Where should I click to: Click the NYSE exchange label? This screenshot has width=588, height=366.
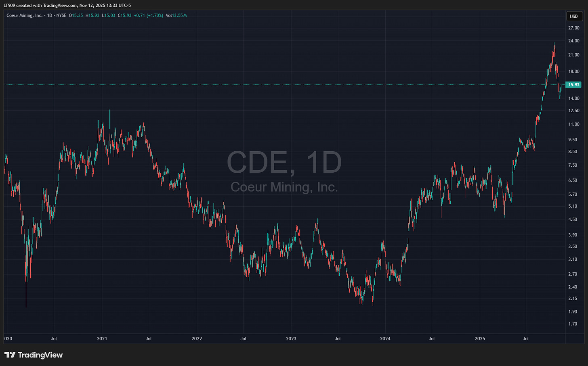click(61, 15)
